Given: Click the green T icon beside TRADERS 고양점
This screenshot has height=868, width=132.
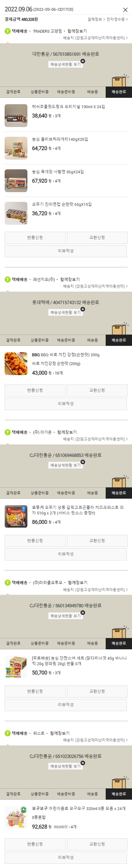Looking at the screenshot, I should click(7, 31).
